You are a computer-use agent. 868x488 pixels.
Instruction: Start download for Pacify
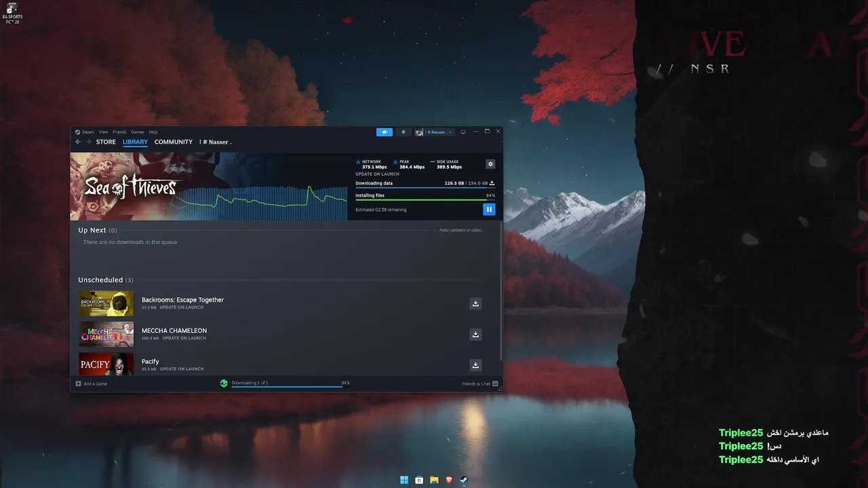point(475,365)
